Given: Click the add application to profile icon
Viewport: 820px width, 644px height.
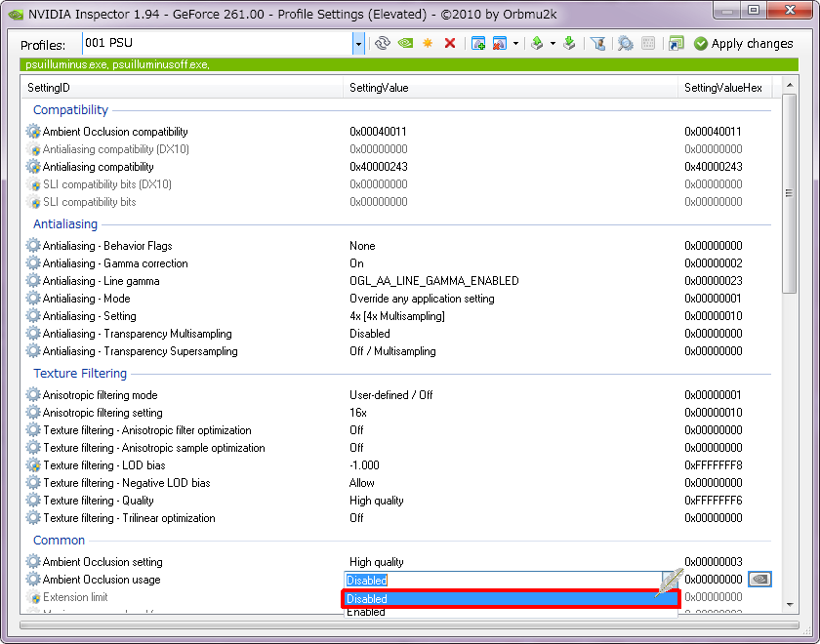Looking at the screenshot, I should pos(478,43).
